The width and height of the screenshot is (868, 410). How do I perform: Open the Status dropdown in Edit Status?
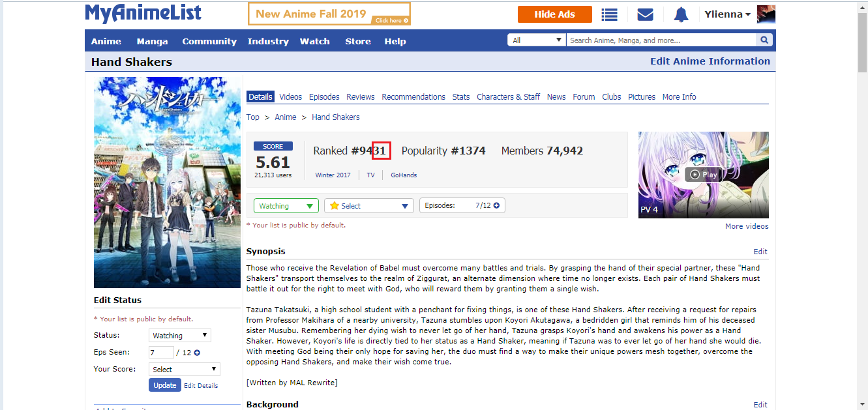point(179,336)
